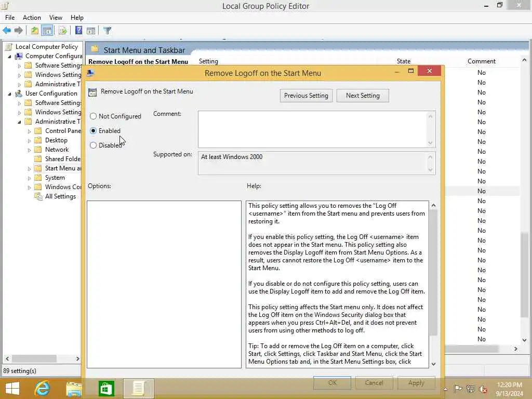Collapse Administrative Templates under User Configuration

pos(19,122)
